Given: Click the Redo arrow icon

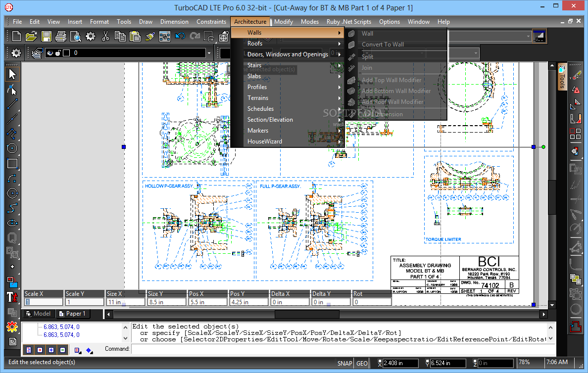Looking at the screenshot, I should pyautogui.click(x=195, y=37).
